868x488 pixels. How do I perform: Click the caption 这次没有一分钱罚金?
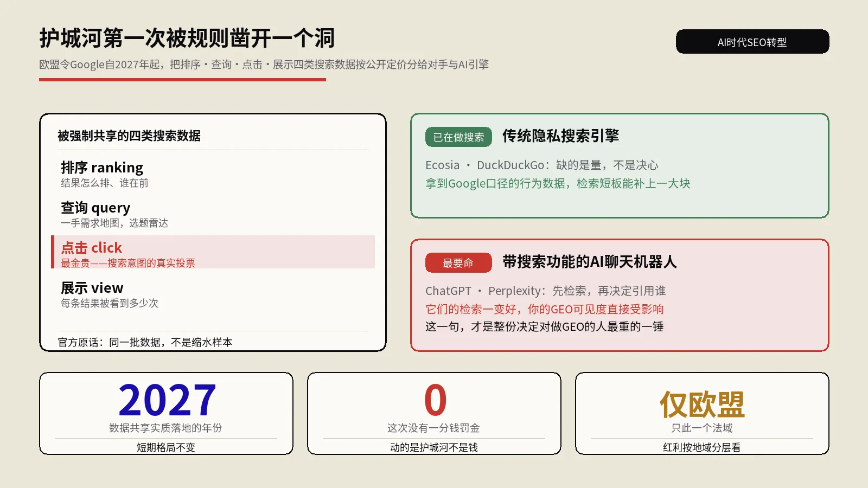click(434, 428)
